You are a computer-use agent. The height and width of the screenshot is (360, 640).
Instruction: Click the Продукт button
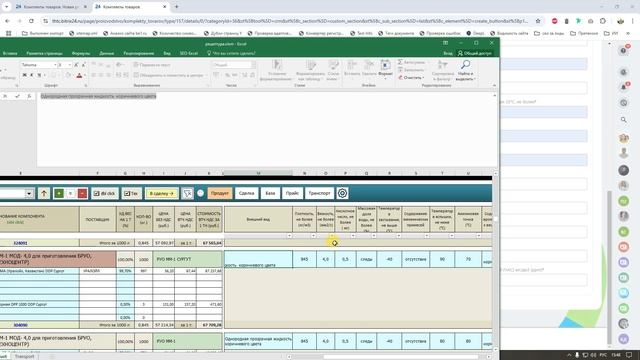coord(220,193)
